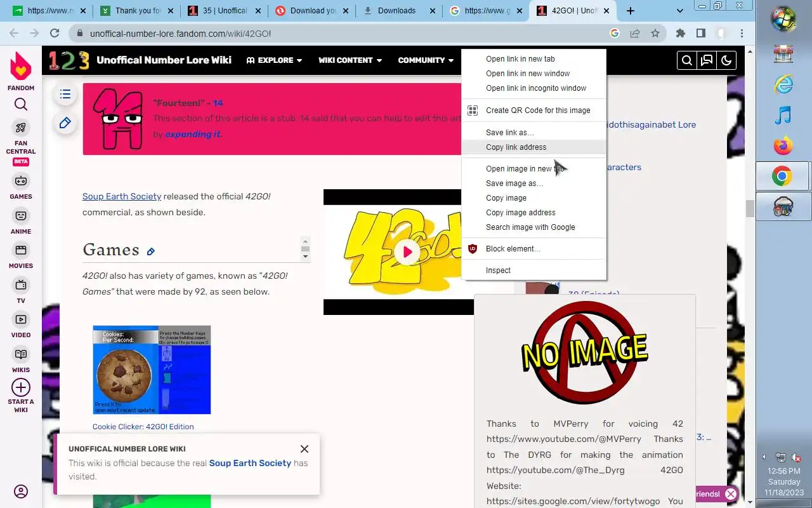Click Copy link address

pyautogui.click(x=534, y=147)
